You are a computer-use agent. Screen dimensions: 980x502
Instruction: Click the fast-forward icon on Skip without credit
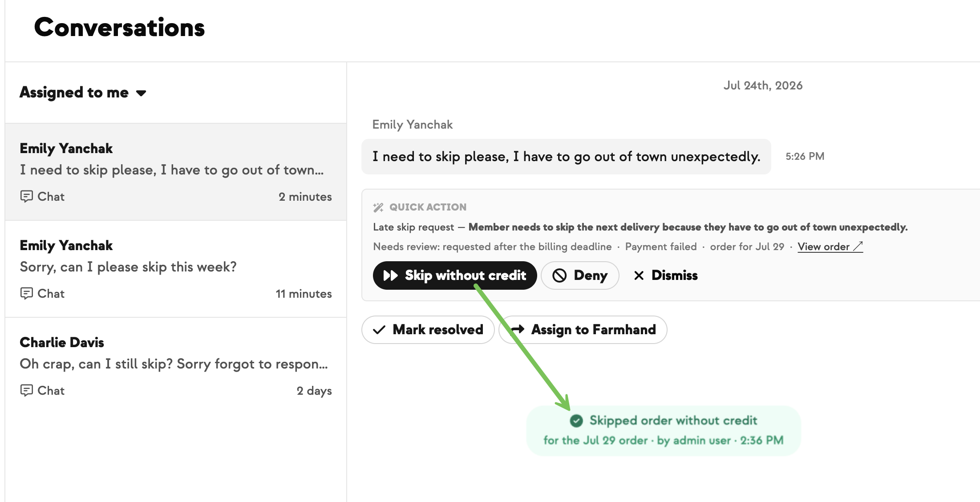point(391,275)
